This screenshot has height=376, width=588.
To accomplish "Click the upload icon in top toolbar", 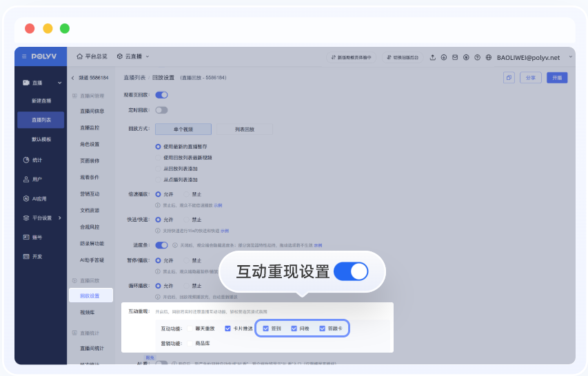I will (x=432, y=57).
